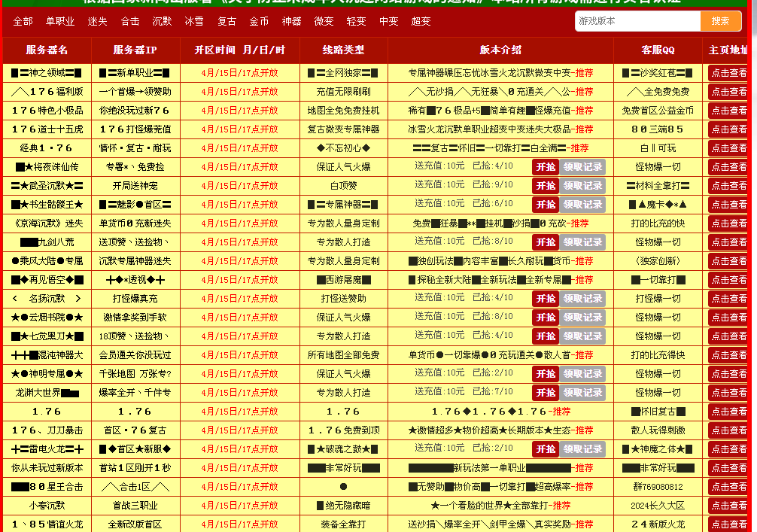Click 点击查看 for the 经典1.76 server
Image resolution: width=757 pixels, height=532 pixels.
[x=728, y=148]
